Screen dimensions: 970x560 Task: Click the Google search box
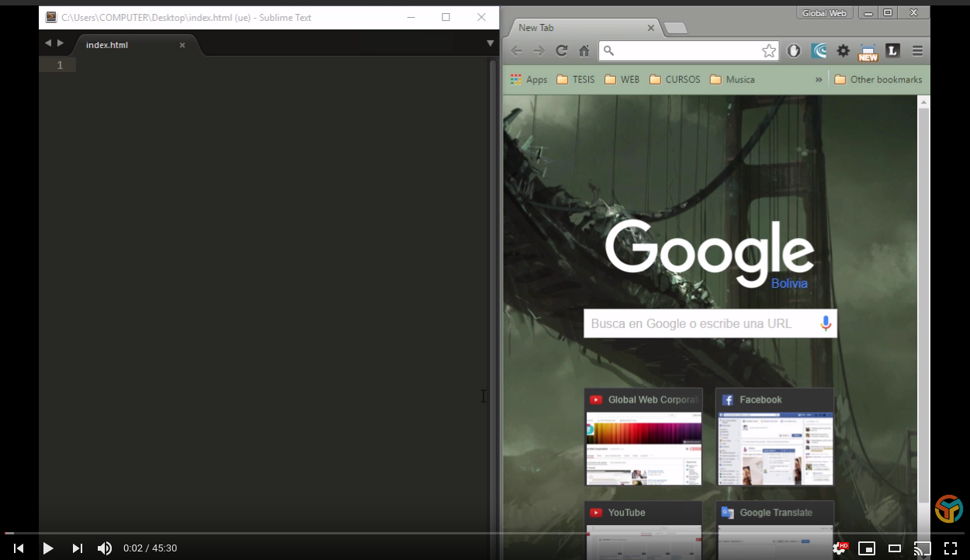click(x=710, y=323)
